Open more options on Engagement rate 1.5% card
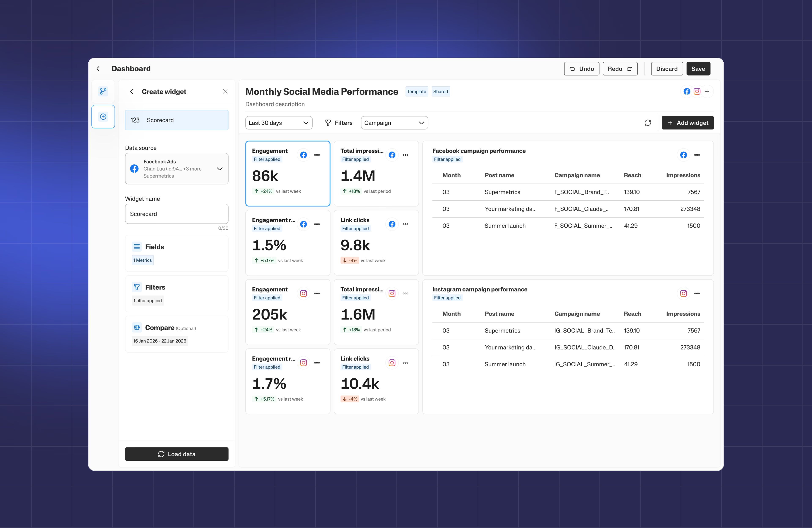 coord(317,224)
